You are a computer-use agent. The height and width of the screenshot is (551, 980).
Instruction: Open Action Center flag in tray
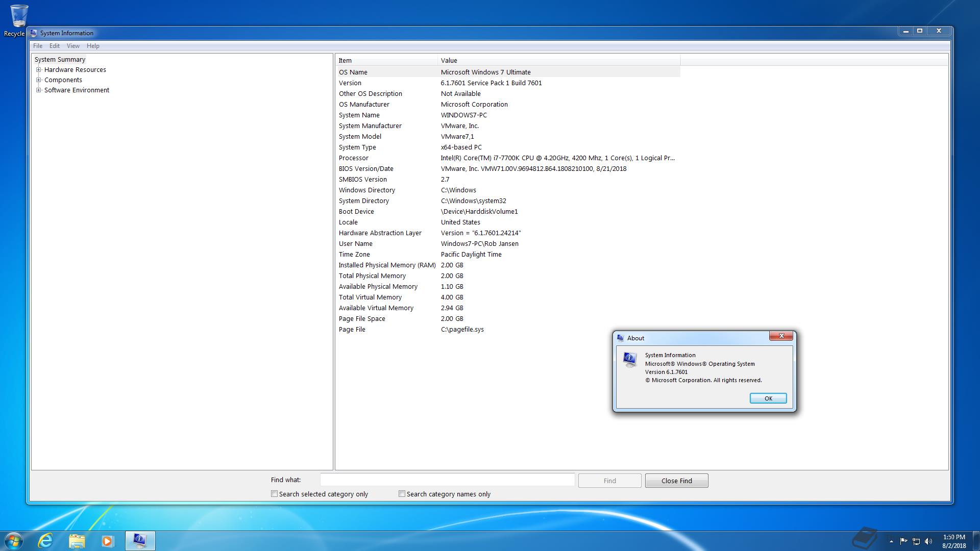pyautogui.click(x=903, y=541)
